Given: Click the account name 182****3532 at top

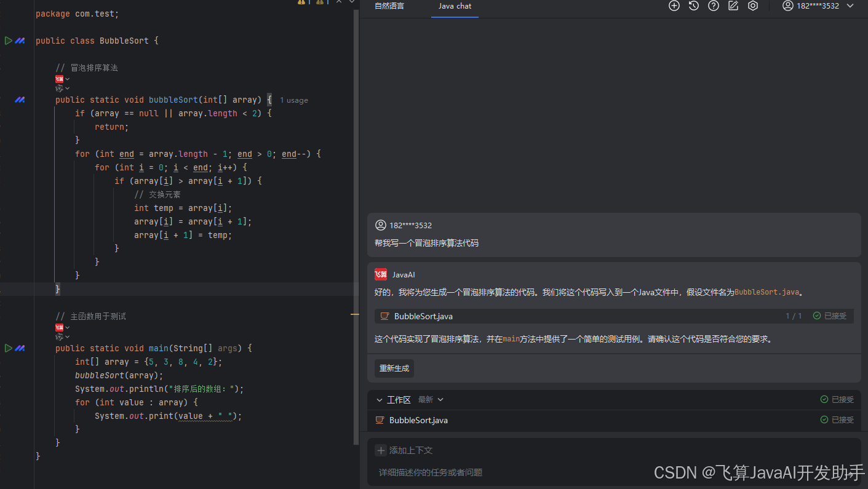Looking at the screenshot, I should click(817, 6).
